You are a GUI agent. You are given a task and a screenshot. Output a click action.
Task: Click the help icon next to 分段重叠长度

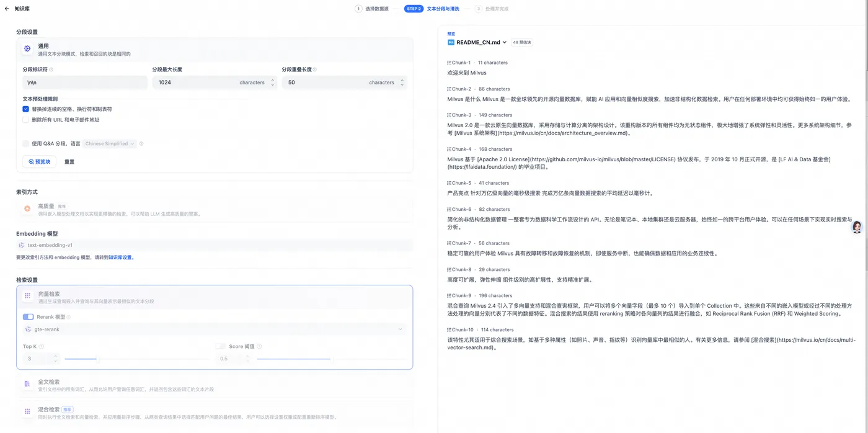[x=315, y=69]
